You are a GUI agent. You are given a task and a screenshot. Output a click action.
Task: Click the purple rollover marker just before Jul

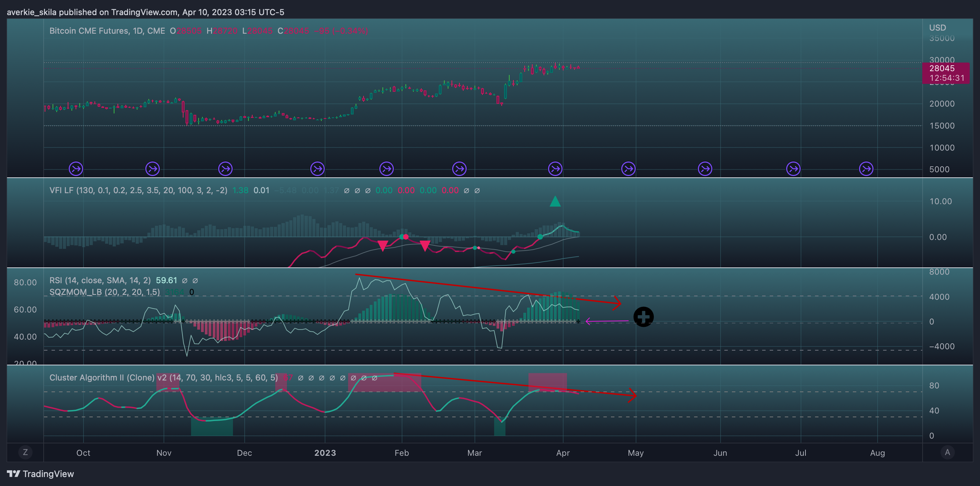tap(794, 169)
